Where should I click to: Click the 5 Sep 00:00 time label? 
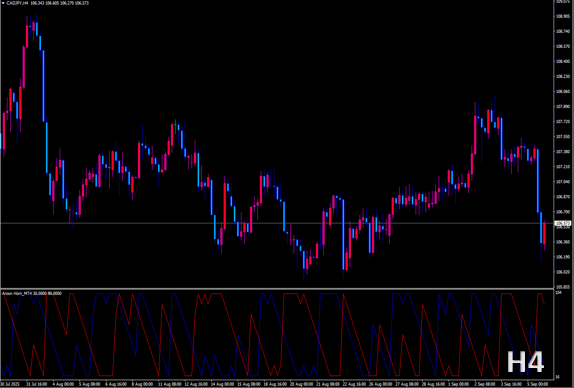pyautogui.click(x=538, y=384)
